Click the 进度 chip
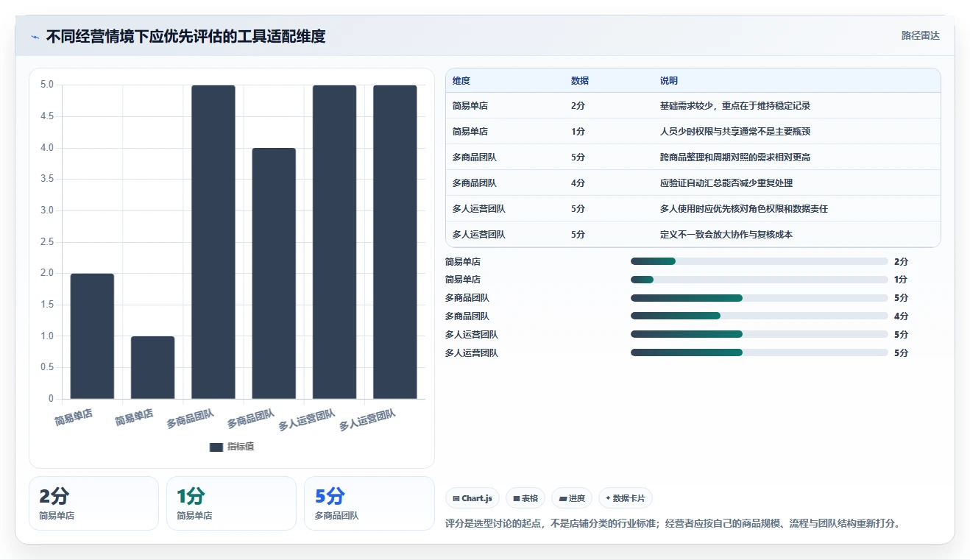 [x=572, y=498]
